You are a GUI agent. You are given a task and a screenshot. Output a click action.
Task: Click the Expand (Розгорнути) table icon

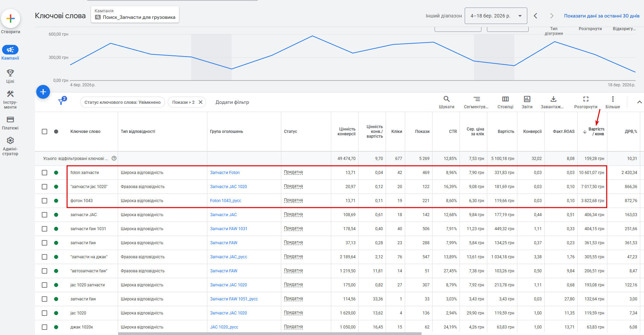(x=585, y=99)
